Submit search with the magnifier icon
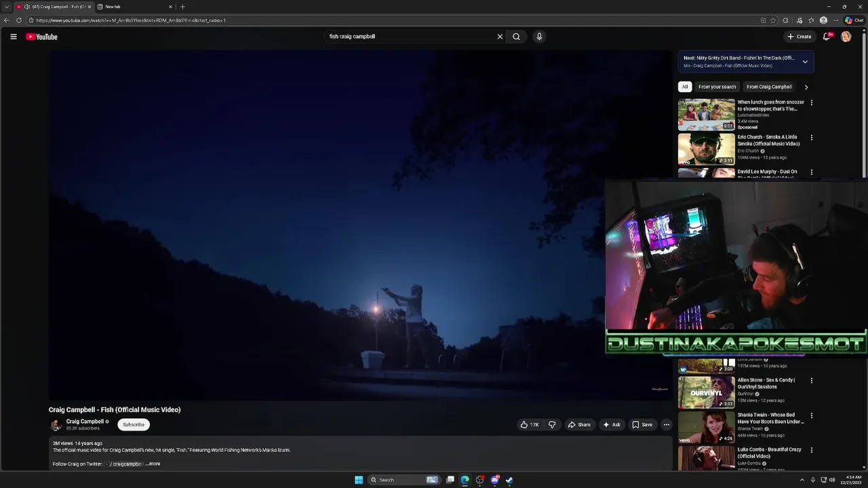868x488 pixels. pos(516,37)
